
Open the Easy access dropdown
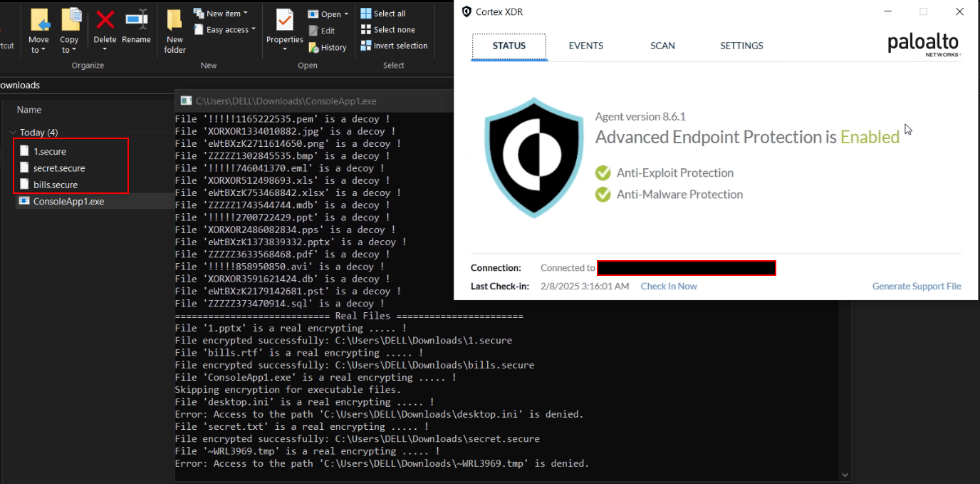pyautogui.click(x=224, y=30)
